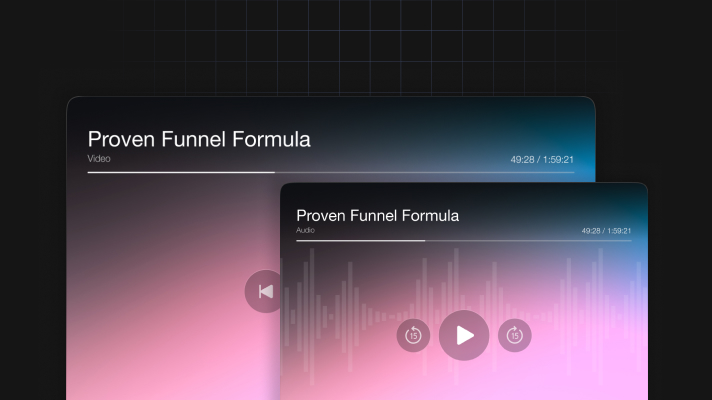Click the skip-to-previous button on the video player

coord(264,291)
